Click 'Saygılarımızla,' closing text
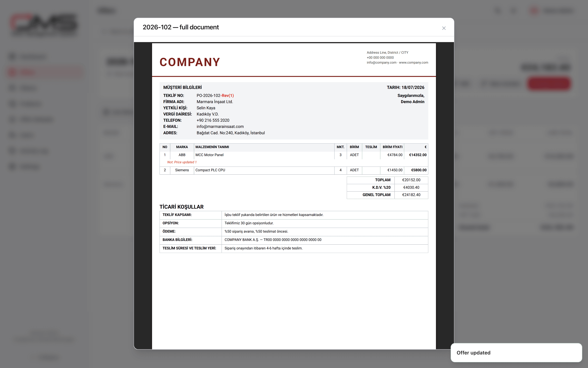Image resolution: width=588 pixels, height=368 pixels. (x=411, y=95)
